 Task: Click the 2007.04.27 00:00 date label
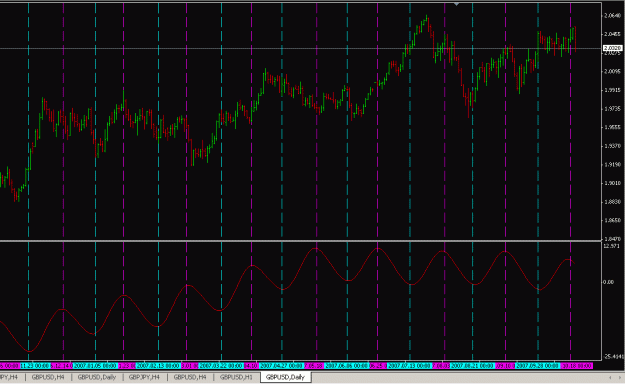tap(281, 366)
